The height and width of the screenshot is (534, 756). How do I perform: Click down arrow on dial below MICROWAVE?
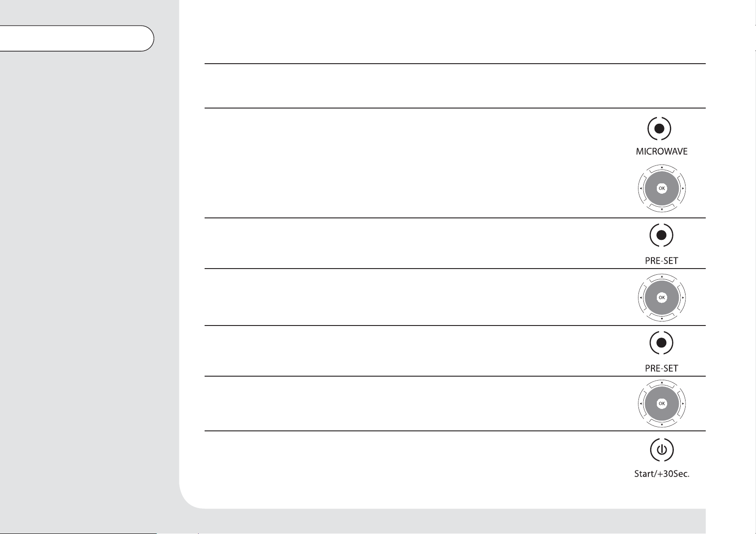[662, 209]
